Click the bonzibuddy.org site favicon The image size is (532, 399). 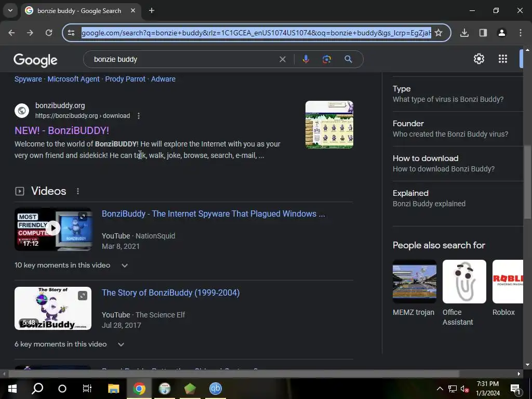click(x=22, y=111)
